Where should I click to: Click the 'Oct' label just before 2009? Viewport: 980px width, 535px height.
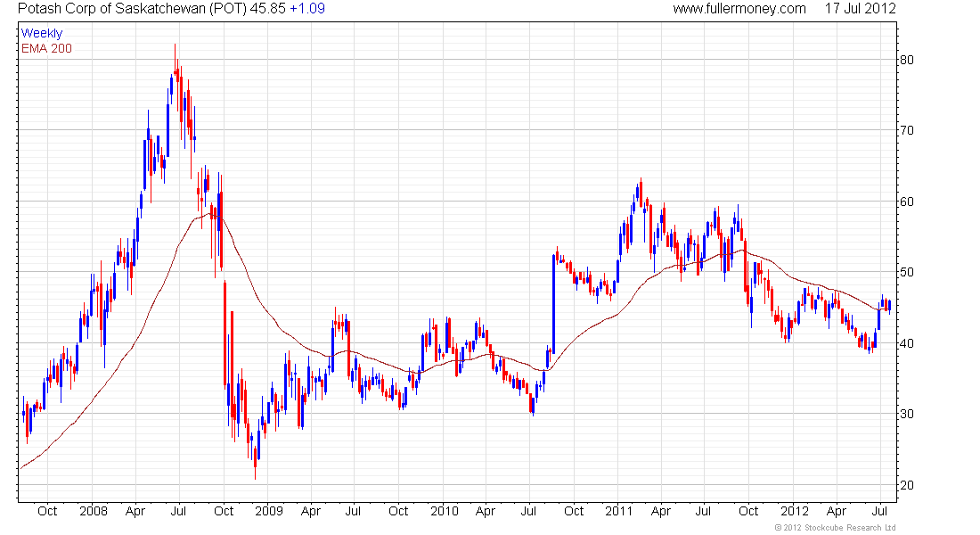(224, 511)
